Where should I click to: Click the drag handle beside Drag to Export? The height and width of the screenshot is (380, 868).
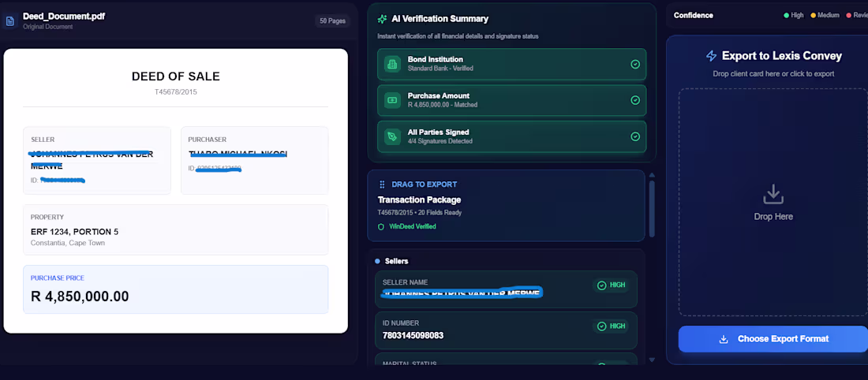383,184
